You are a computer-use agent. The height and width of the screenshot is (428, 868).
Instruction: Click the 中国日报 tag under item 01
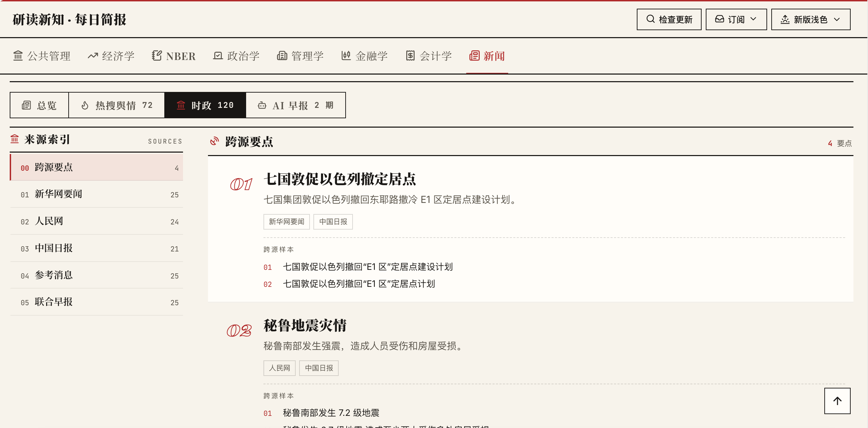pyautogui.click(x=333, y=222)
